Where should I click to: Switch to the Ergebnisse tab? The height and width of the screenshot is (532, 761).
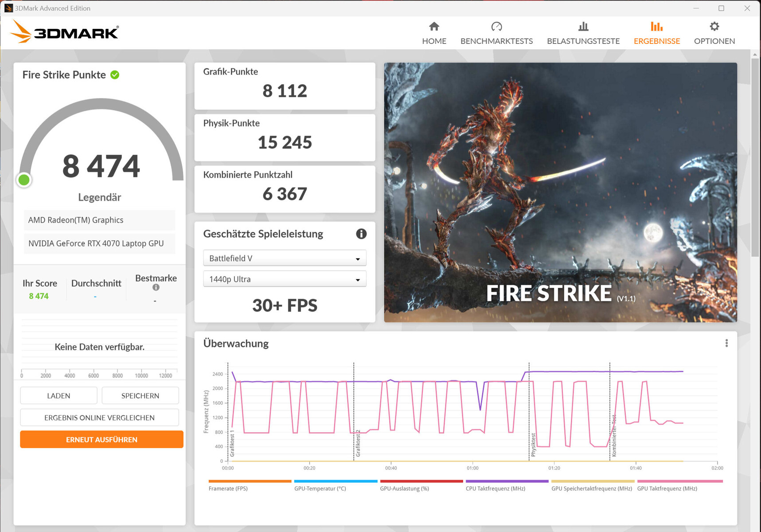656,33
